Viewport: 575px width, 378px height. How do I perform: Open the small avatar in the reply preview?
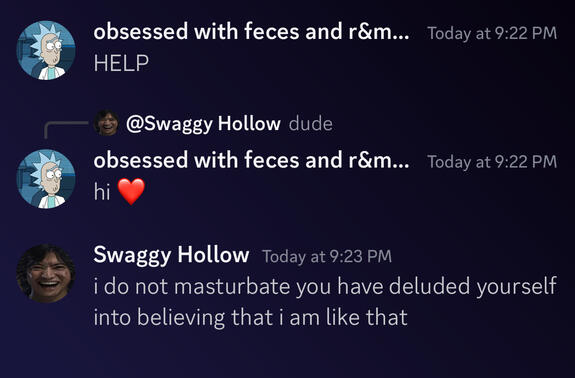click(106, 123)
